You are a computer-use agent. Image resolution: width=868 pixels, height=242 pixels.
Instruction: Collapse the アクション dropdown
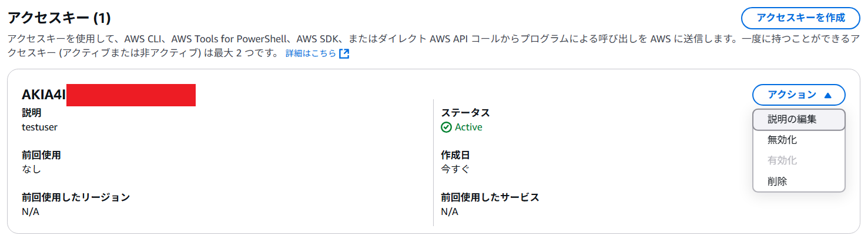(798, 95)
